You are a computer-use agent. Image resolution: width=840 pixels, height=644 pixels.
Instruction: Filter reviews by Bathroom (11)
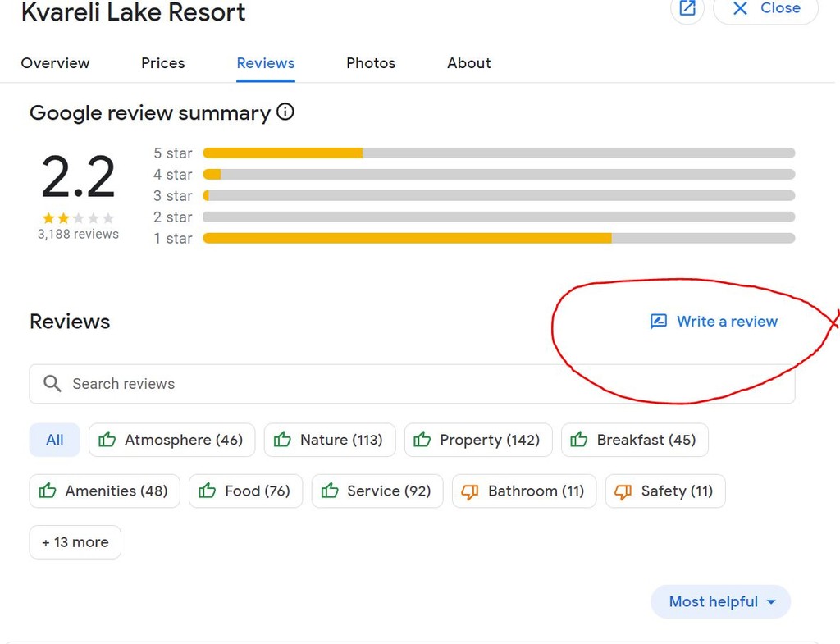pos(524,491)
